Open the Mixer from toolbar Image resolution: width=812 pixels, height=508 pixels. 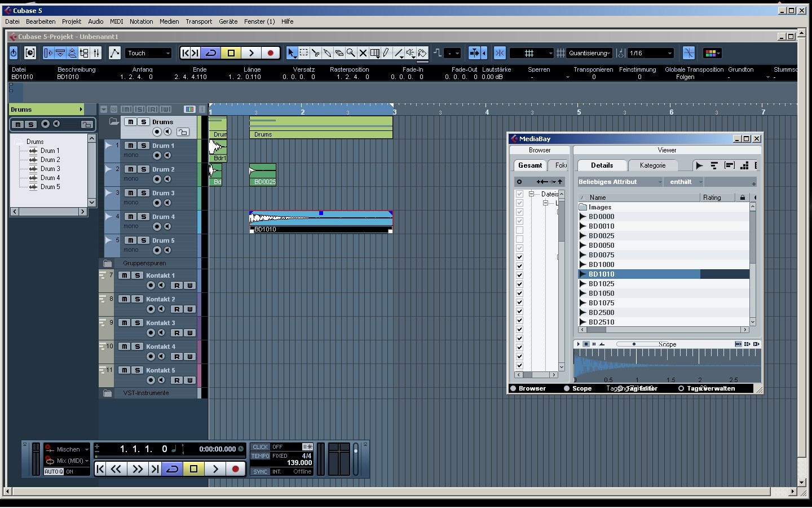tap(96, 53)
